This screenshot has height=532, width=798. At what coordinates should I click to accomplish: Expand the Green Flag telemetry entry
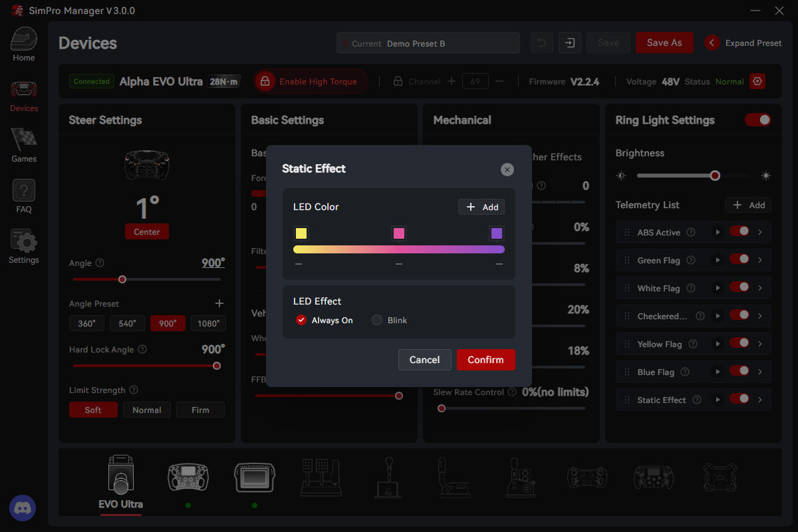coord(760,260)
